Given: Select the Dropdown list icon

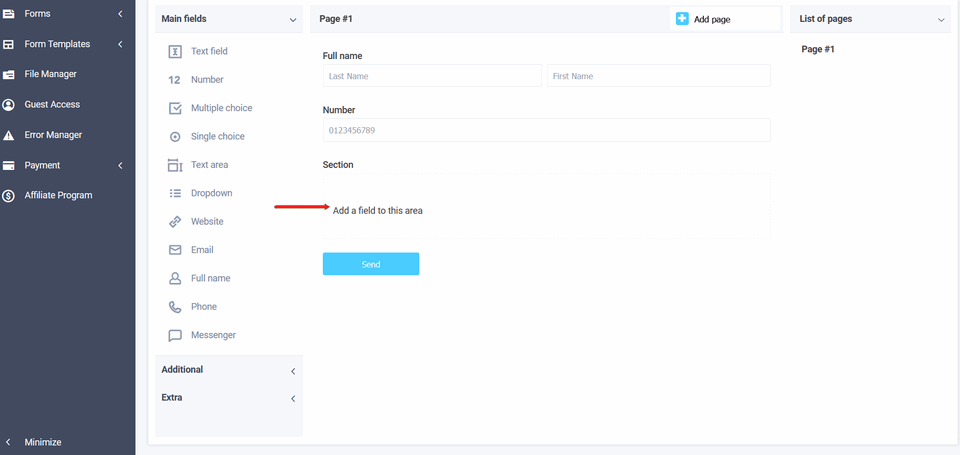Looking at the screenshot, I should (x=175, y=193).
